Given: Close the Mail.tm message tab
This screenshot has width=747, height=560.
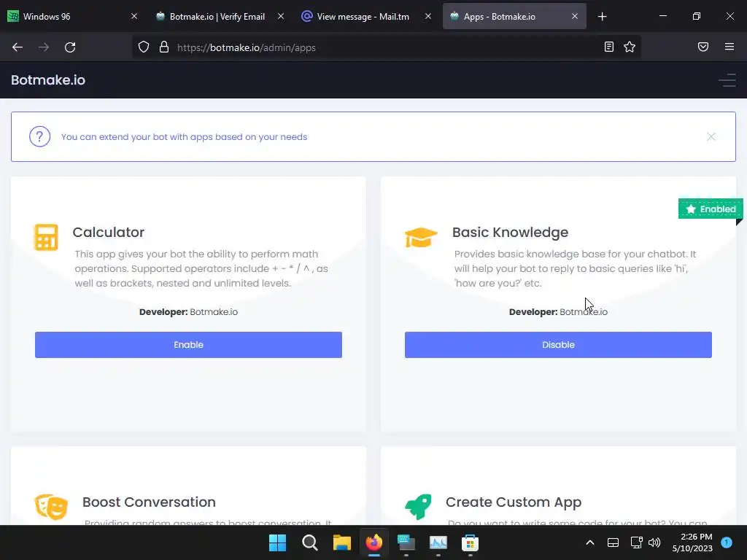Looking at the screenshot, I should (x=428, y=17).
